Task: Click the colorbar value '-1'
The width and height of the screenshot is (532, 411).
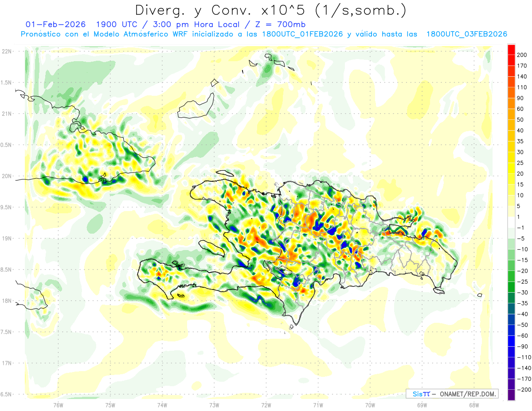Action: 521,228
